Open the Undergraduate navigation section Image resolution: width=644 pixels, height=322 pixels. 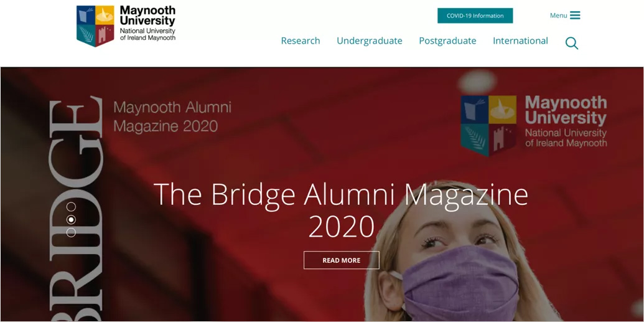369,41
